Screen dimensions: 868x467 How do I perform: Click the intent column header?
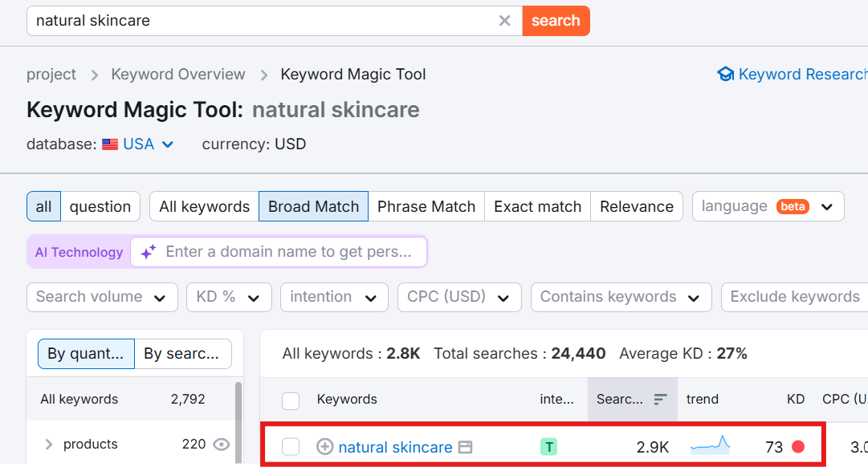(x=557, y=399)
